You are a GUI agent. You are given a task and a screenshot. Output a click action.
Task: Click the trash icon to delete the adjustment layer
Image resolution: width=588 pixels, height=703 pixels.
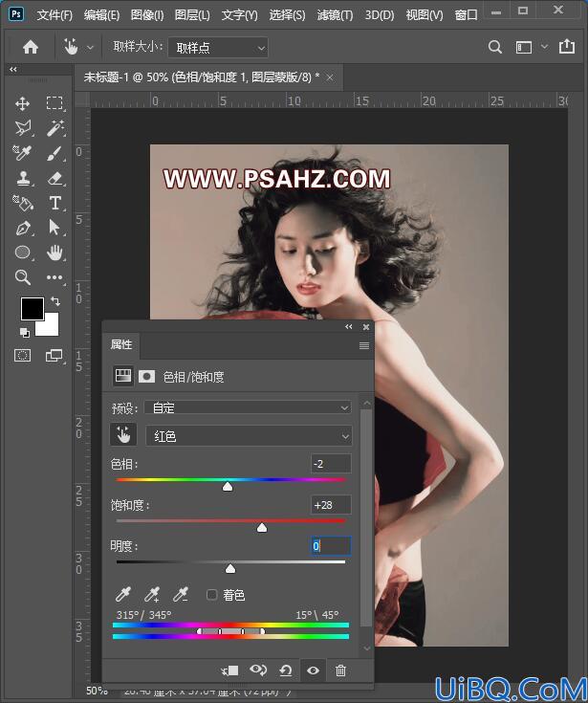coord(340,670)
